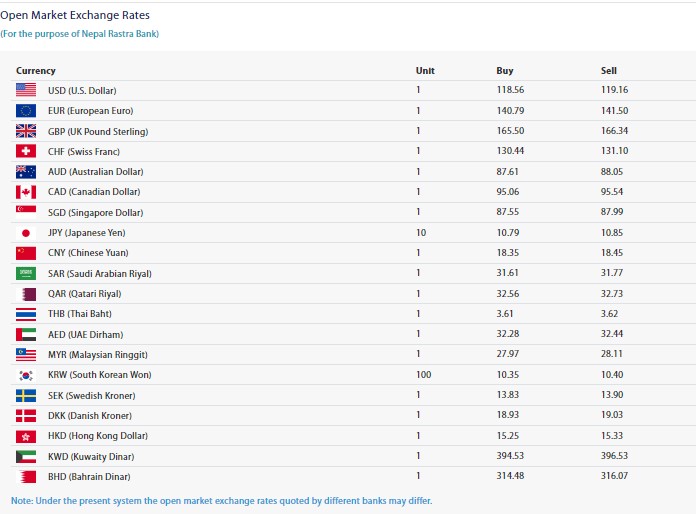Image resolution: width=696 pixels, height=514 pixels.
Task: Click the Bahrain flag icon
Action: [x=26, y=476]
